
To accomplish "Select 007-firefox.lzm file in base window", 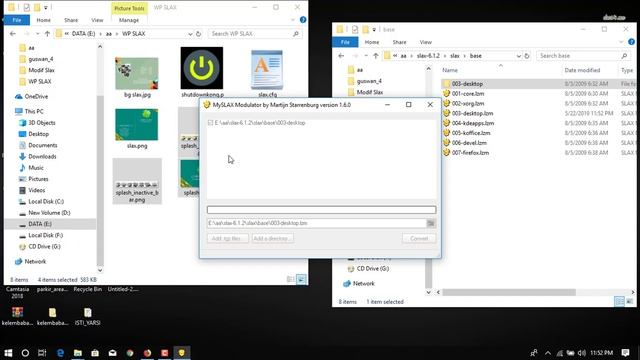I will coord(470,153).
